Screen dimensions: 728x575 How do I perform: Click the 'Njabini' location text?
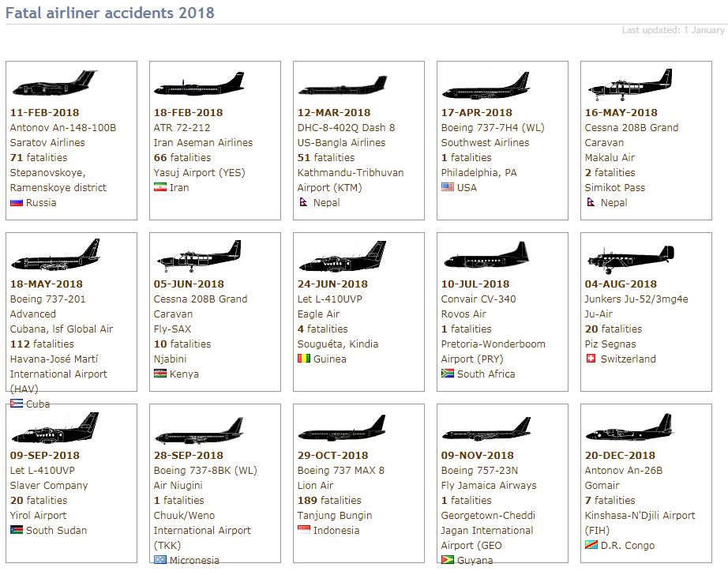coord(170,359)
